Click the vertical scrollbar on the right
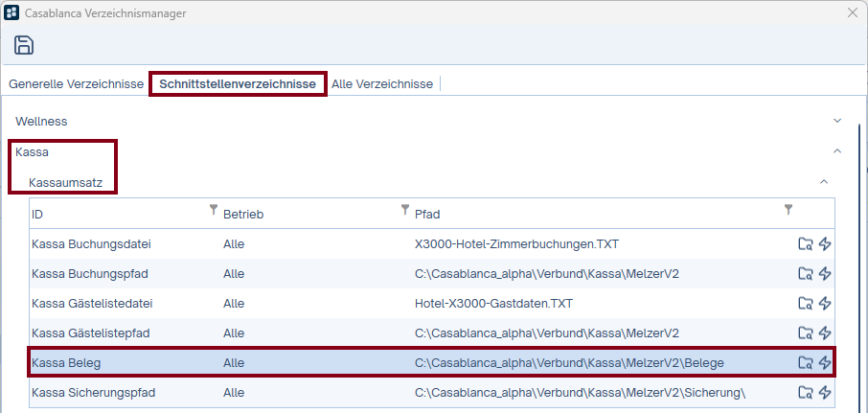 [859, 268]
